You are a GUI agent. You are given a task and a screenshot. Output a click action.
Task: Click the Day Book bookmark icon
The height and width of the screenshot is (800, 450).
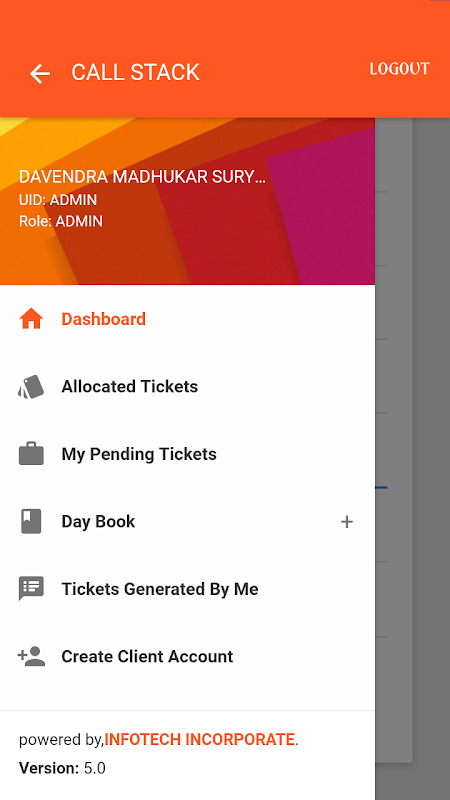point(31,521)
